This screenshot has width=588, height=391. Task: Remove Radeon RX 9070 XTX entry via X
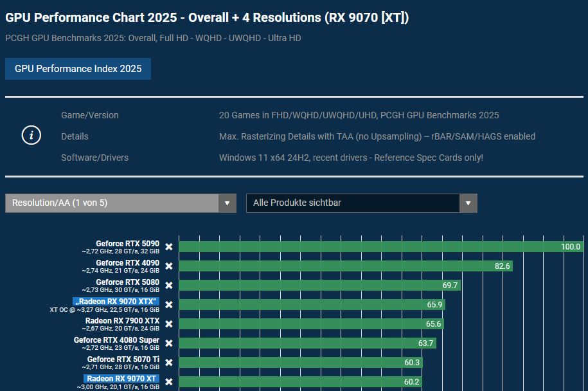169,305
